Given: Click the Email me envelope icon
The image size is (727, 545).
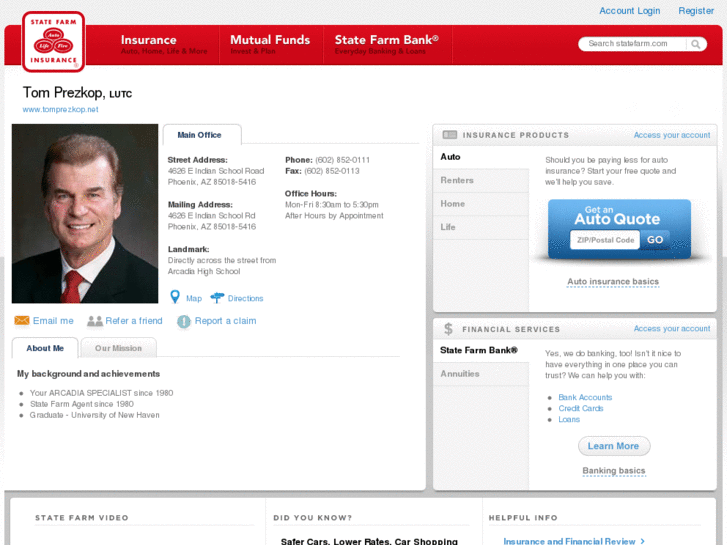Looking at the screenshot, I should (22, 321).
